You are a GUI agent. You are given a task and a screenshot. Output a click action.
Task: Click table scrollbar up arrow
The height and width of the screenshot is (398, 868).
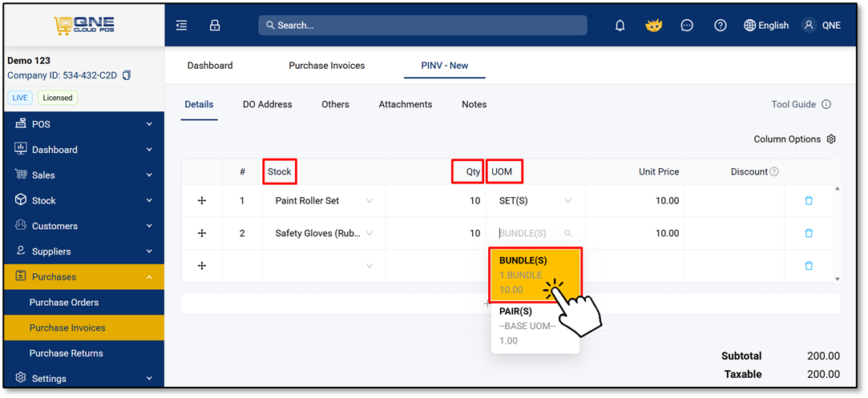click(837, 189)
